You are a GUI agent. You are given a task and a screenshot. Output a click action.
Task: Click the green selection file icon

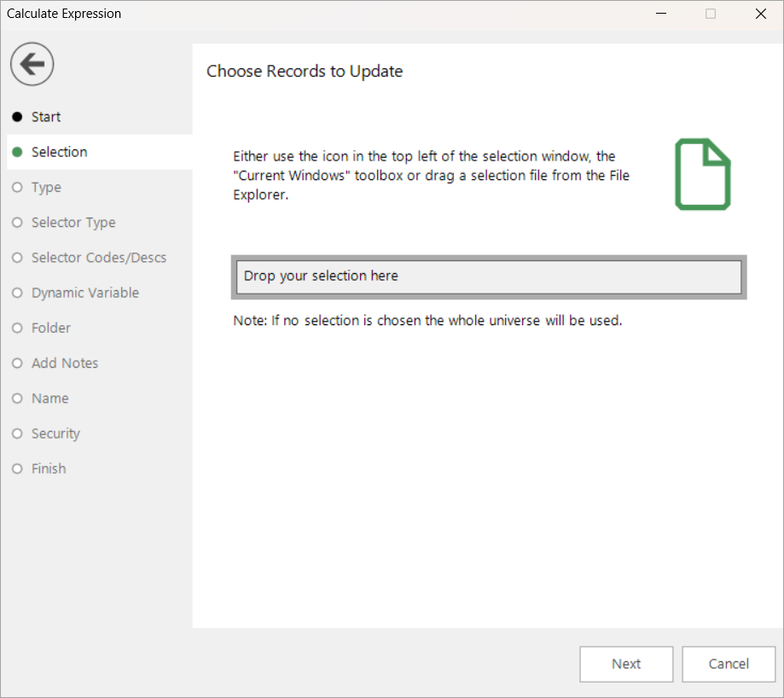(x=702, y=174)
